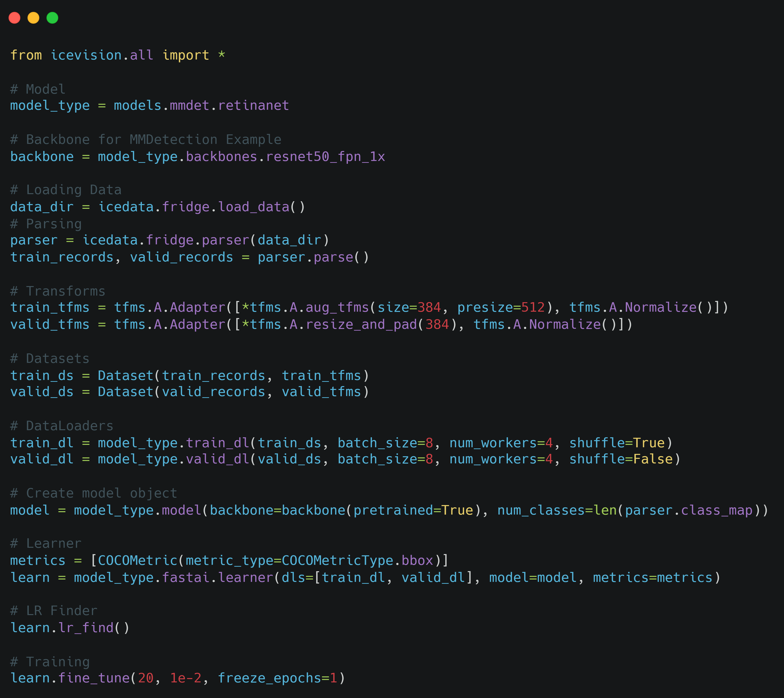Image resolution: width=784 pixels, height=698 pixels.
Task: Click the yellow minimize window dot
Action: pos(33,18)
